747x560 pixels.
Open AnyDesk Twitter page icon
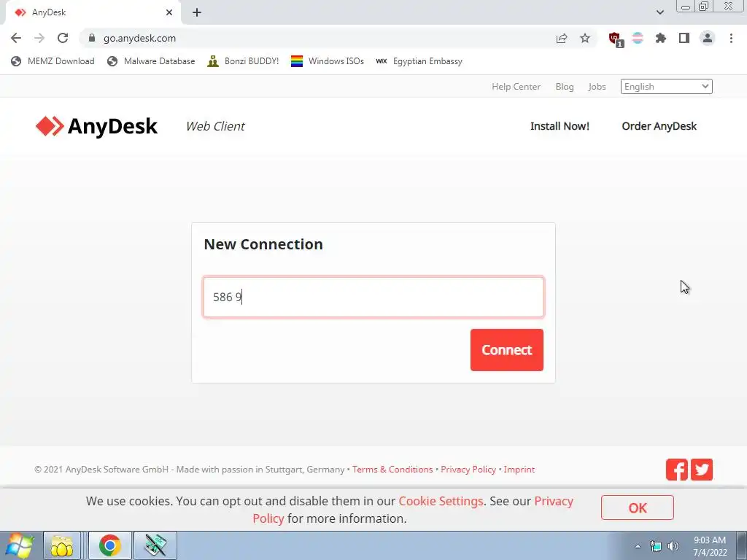[x=701, y=470]
